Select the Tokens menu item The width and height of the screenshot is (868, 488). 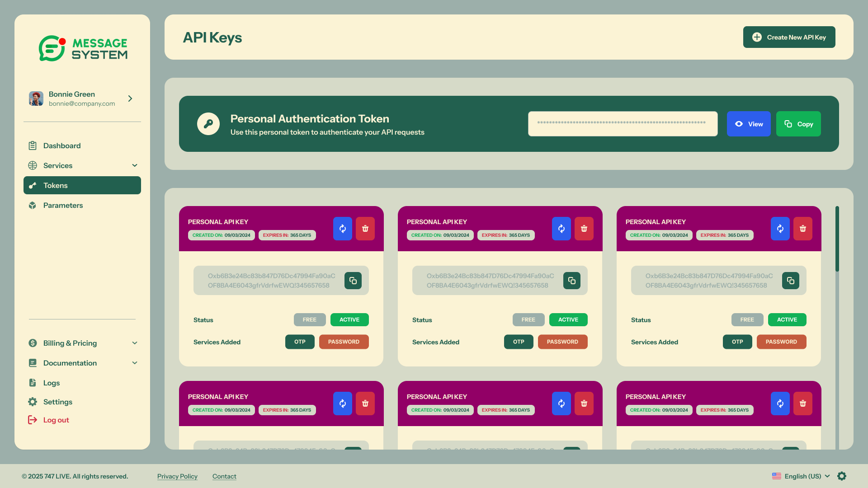click(x=82, y=185)
